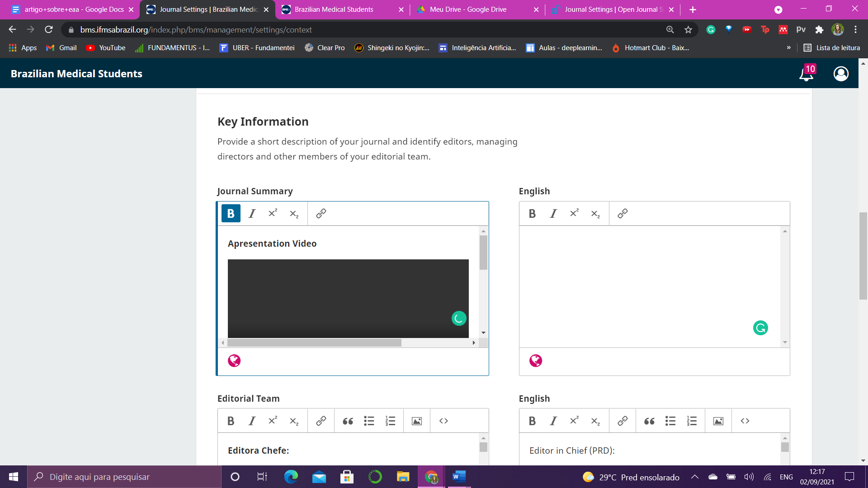
Task: Click the Italic icon in Journal Summary toolbar
Action: (x=251, y=213)
